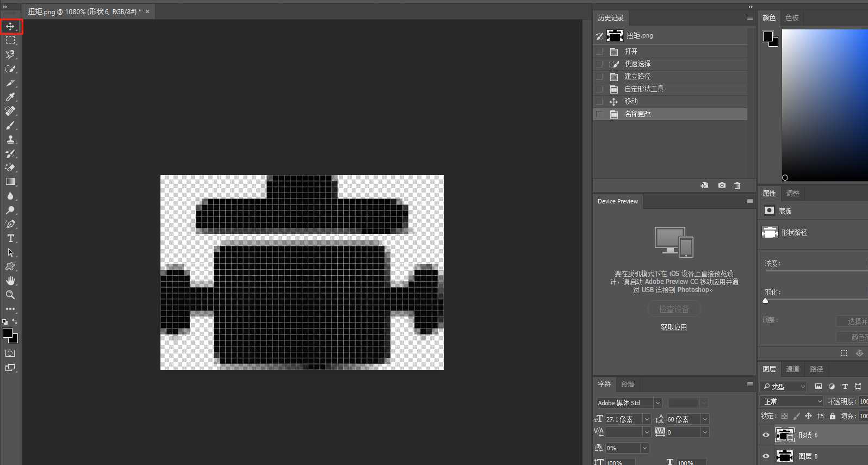Switch to the 路径 tab
The image size is (868, 465).
pyautogui.click(x=816, y=369)
